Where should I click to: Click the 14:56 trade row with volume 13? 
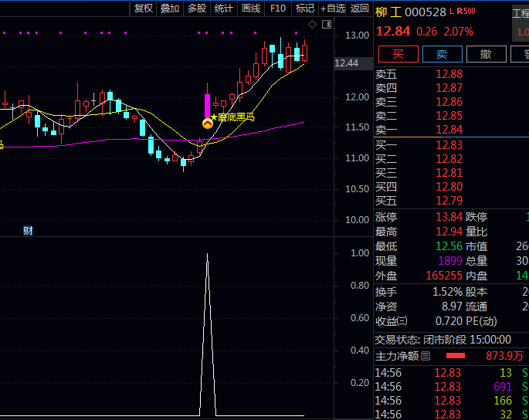[x=452, y=373]
